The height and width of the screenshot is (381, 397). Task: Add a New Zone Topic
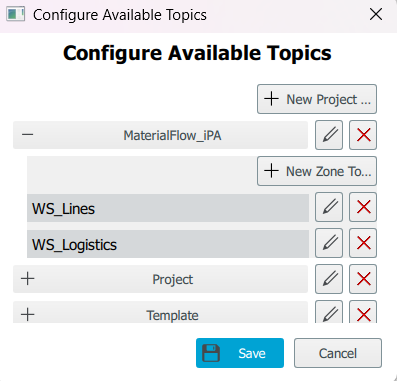pyautogui.click(x=317, y=171)
